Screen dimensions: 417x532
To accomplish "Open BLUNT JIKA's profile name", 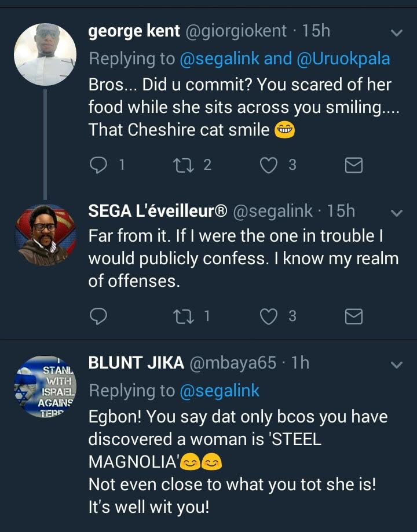I will 136,363.
